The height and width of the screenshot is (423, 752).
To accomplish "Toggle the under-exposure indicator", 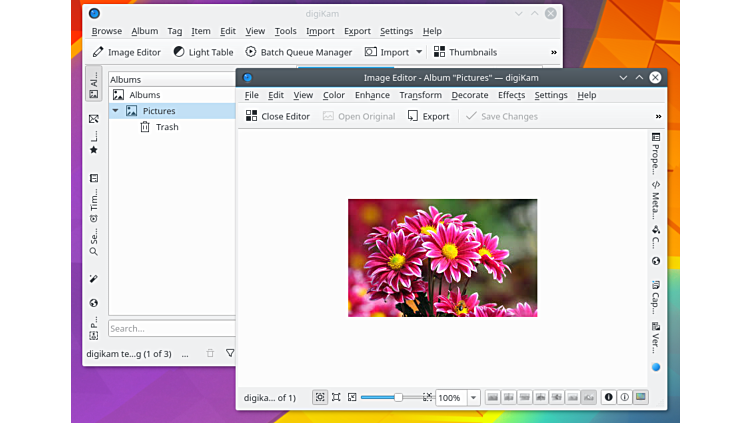I will click(x=608, y=397).
